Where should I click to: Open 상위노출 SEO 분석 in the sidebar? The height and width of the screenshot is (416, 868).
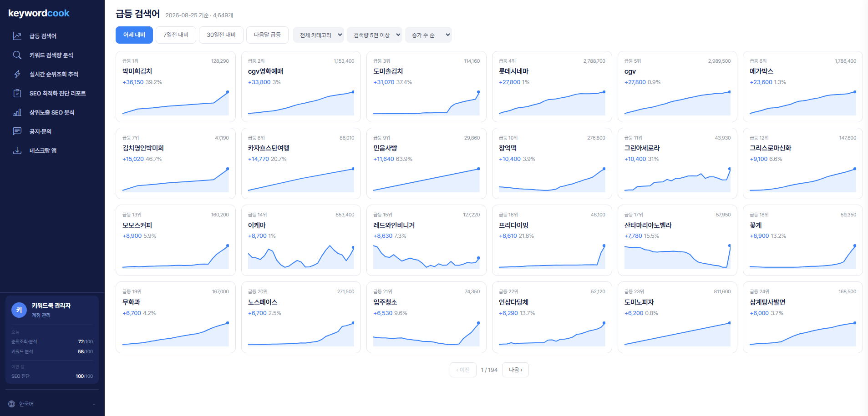pos(52,112)
